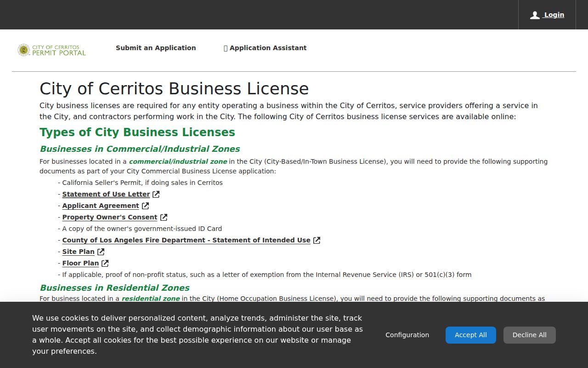Open the Statement of Use Letter link
588x368 pixels.
(x=106, y=194)
